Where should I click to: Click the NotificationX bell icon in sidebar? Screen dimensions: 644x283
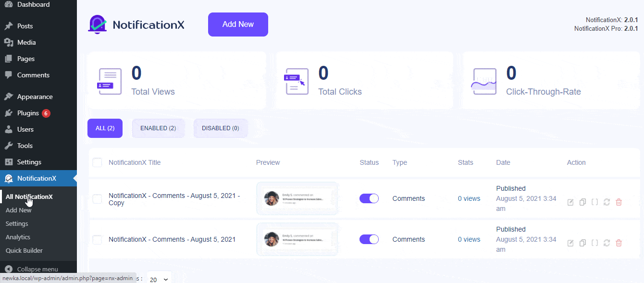(8, 178)
